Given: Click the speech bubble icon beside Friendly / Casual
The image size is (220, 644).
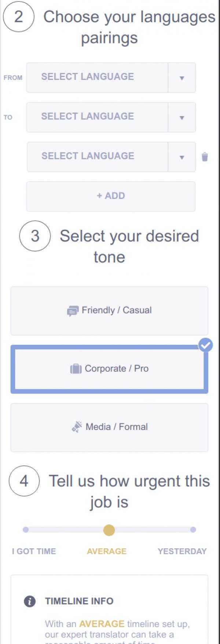Looking at the screenshot, I should click(x=74, y=310).
